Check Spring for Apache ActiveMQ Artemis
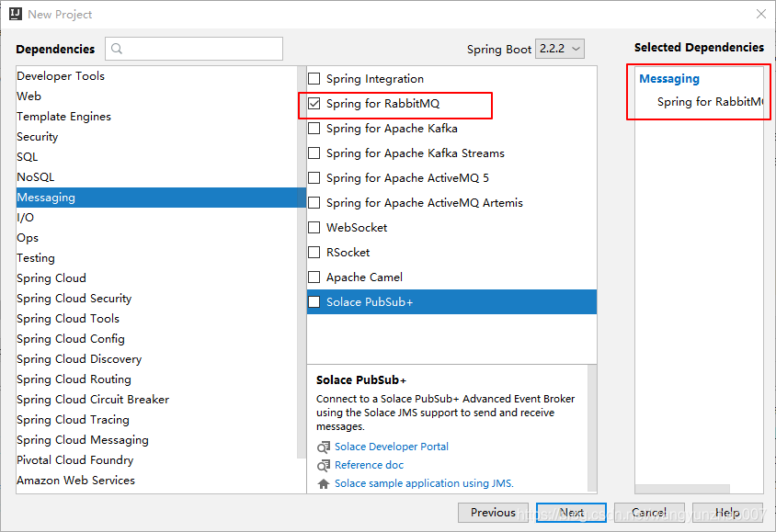Viewport: 776px width, 532px height. tap(314, 202)
